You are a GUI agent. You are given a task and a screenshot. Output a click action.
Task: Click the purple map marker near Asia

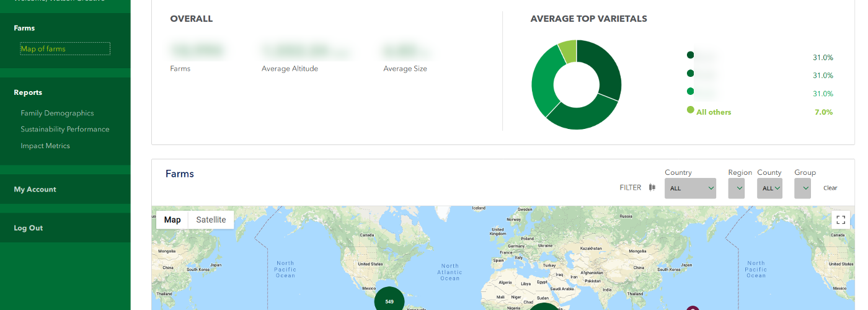click(x=693, y=308)
